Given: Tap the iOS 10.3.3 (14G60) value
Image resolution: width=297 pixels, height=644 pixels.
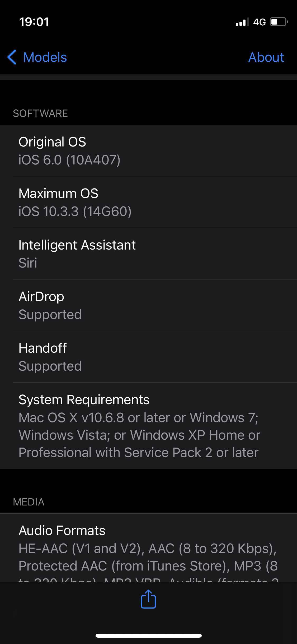Looking at the screenshot, I should pos(75,211).
